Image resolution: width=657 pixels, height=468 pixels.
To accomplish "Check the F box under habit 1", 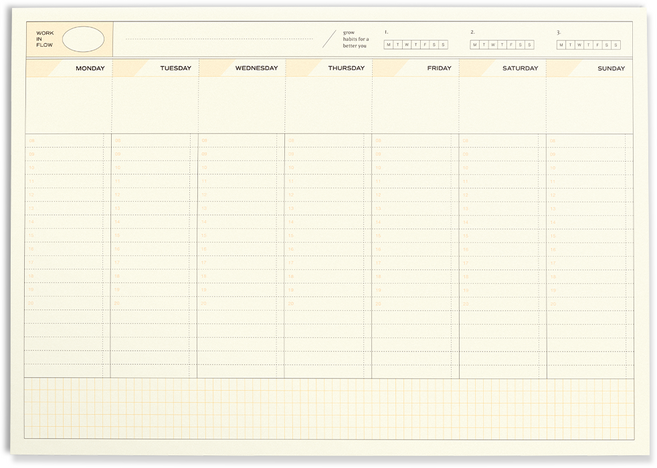I will click(425, 44).
